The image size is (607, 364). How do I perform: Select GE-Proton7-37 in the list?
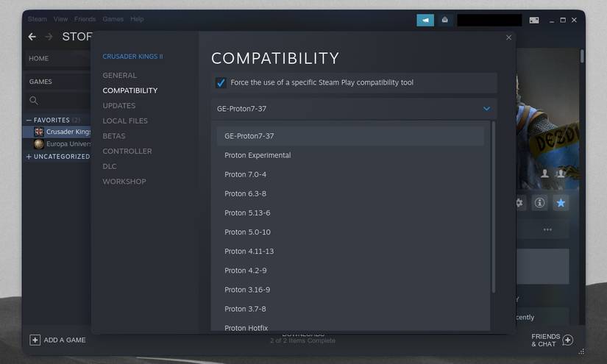pos(350,136)
